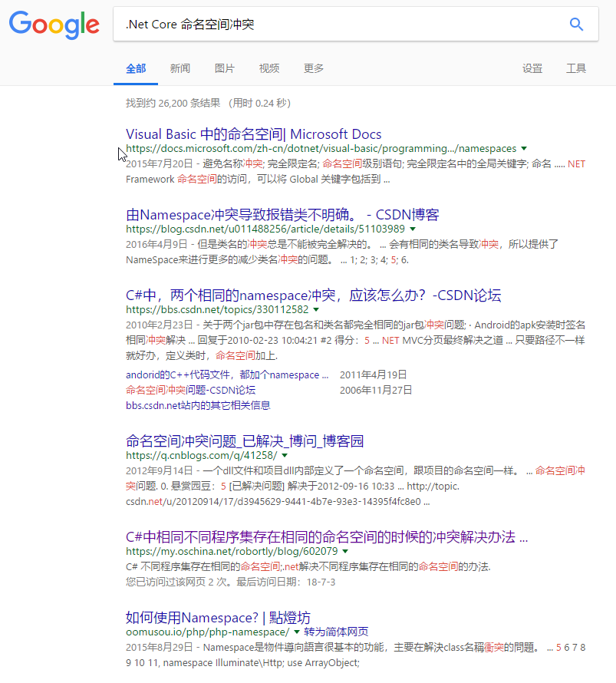Switch to the 新闻 tab
Screen dimensions: 616x683
point(180,68)
